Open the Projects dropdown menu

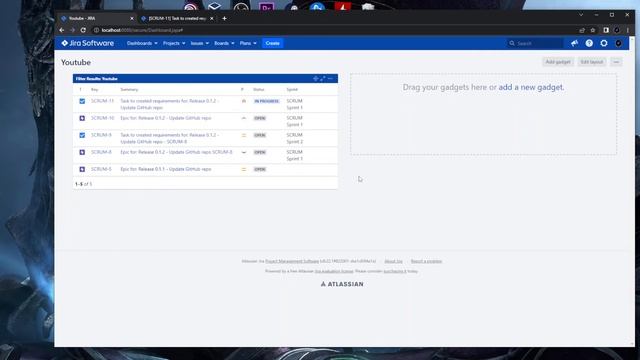coord(174,43)
